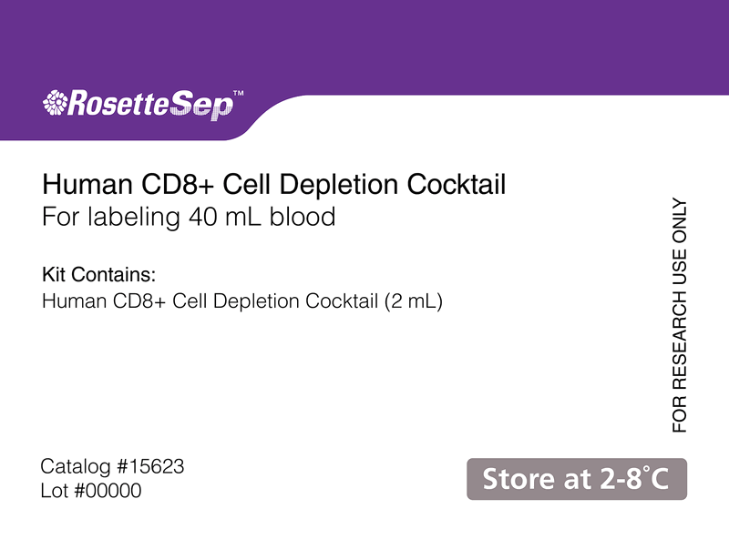
Task: Click the 'For labeling 40 mL blood' line
Action: [189, 217]
